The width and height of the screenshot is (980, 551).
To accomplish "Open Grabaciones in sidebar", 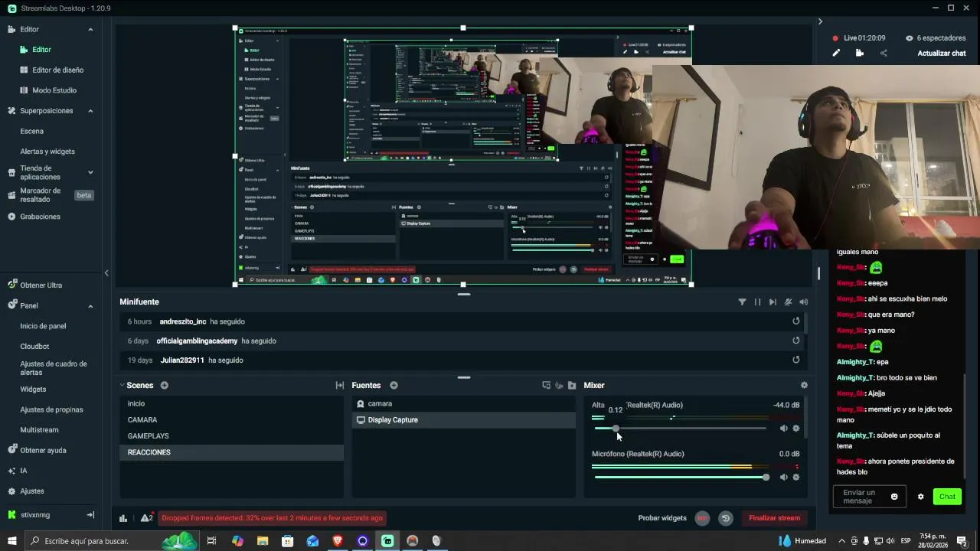I will [40, 217].
